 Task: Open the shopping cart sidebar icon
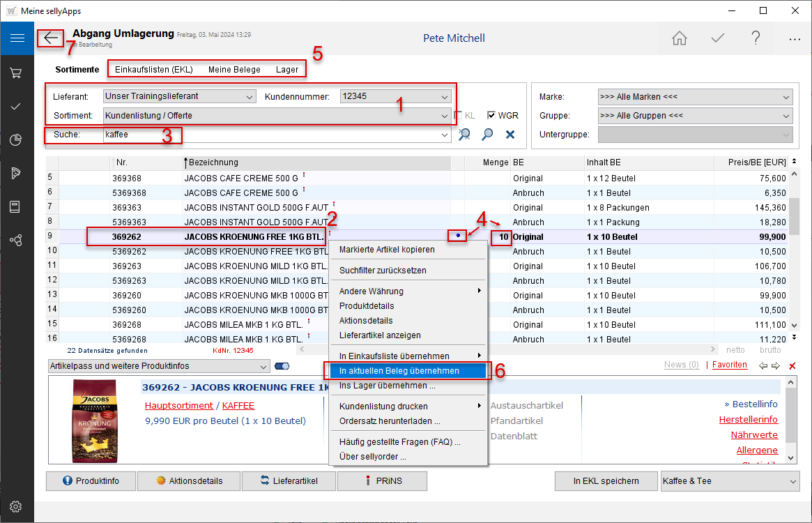tap(17, 73)
